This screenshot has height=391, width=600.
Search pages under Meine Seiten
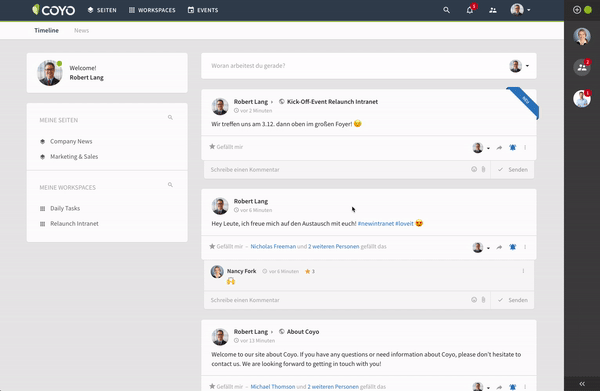[170, 117]
